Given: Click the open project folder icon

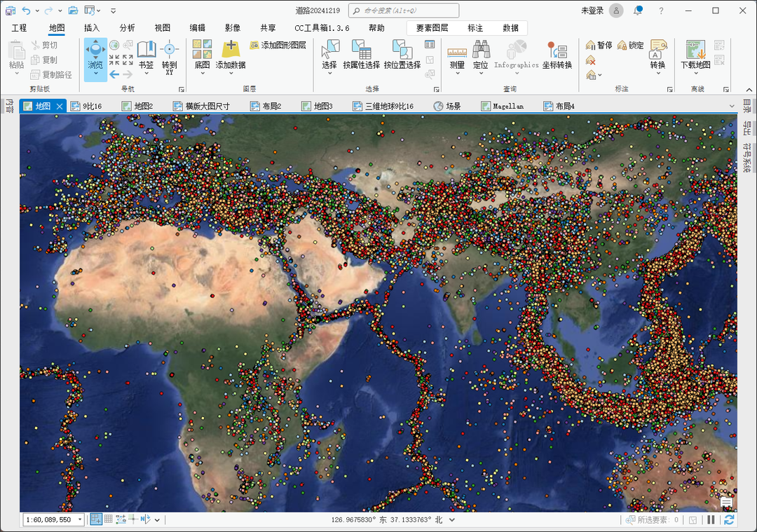Looking at the screenshot, I should 73,10.
